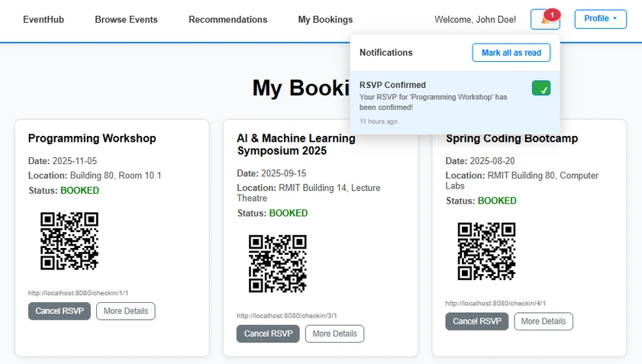Click the Spring Coding Bootcamp card title
Screen dimensions: 642x364
[x=511, y=138]
